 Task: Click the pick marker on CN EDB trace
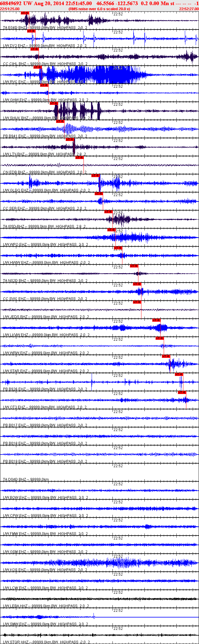79,158
